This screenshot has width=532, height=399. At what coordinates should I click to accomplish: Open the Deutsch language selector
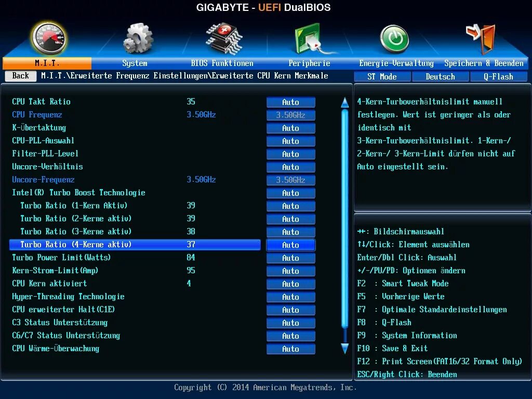pos(441,77)
